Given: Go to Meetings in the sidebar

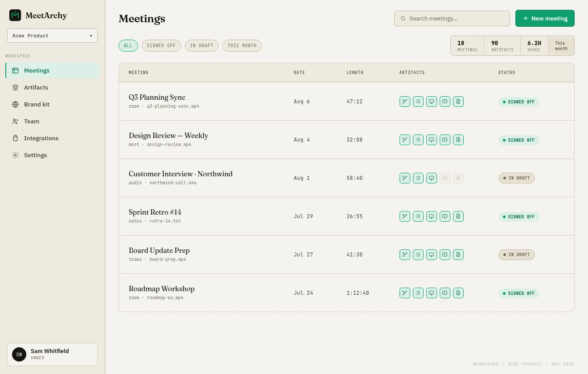Looking at the screenshot, I should [x=53, y=70].
